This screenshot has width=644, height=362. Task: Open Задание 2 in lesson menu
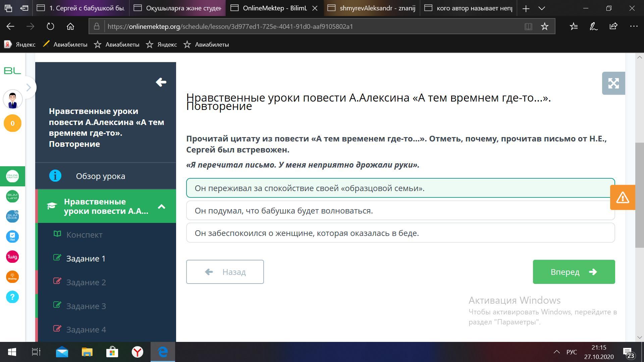(86, 282)
